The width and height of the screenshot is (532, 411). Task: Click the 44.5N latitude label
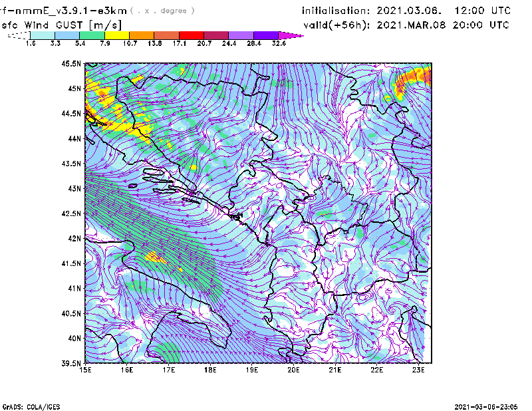click(x=71, y=113)
